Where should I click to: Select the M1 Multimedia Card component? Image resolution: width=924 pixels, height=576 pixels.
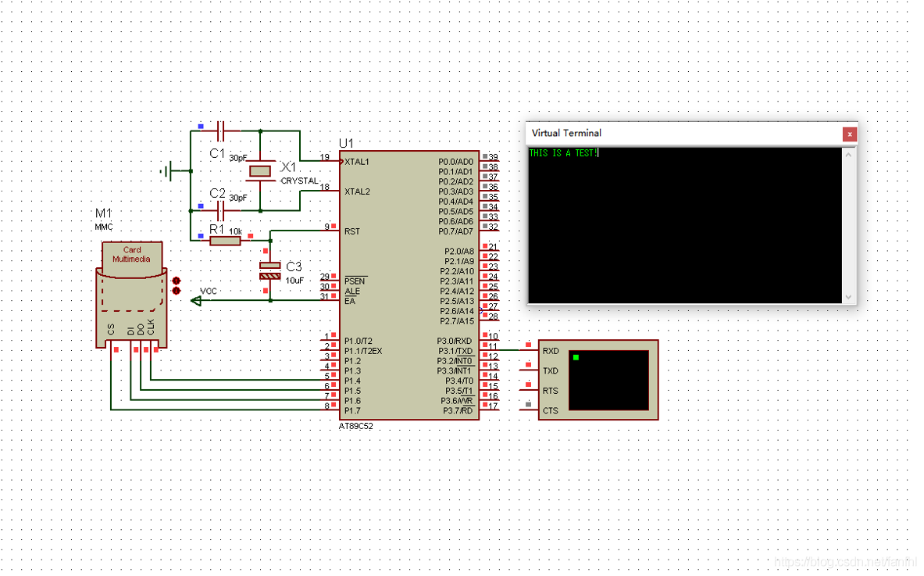pos(131,294)
